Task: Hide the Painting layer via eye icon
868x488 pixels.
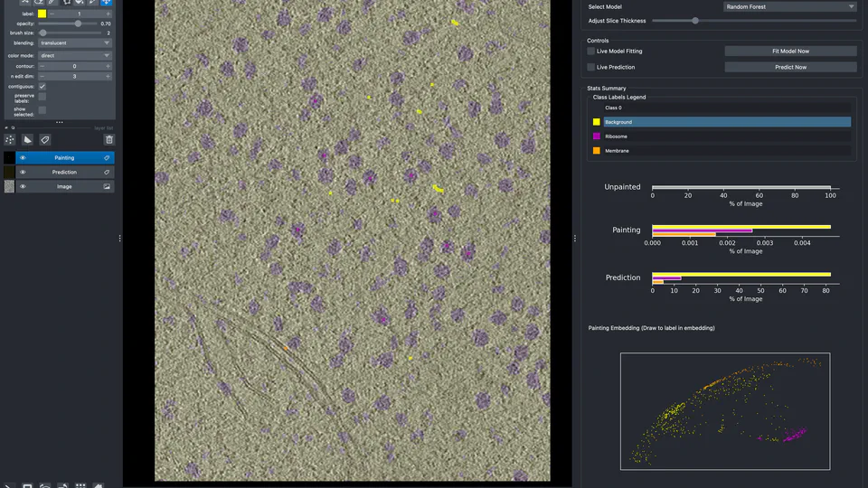Action: coord(23,157)
